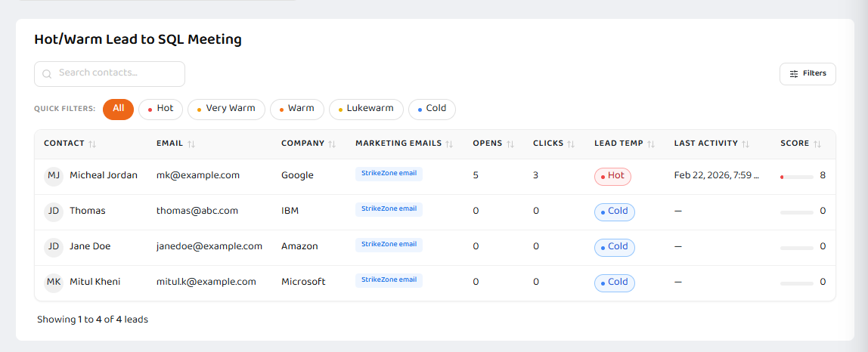
Task: Click company cell Microsoft
Action: [x=303, y=282]
